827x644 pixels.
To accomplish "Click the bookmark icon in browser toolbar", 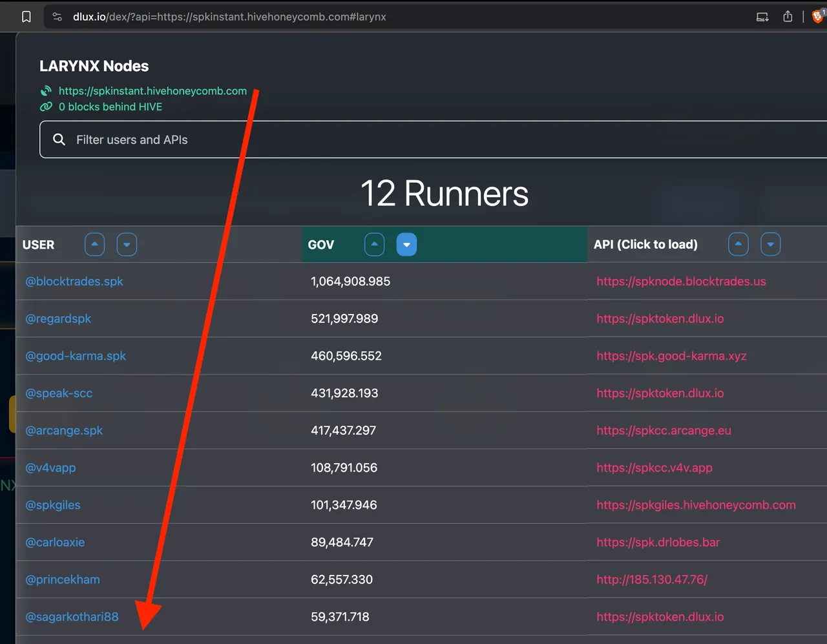I will pyautogui.click(x=26, y=17).
